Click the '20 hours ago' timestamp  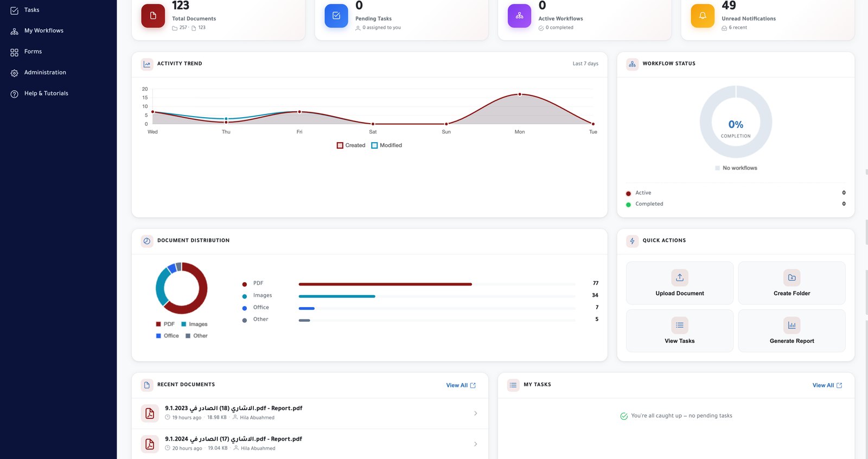pos(187,449)
